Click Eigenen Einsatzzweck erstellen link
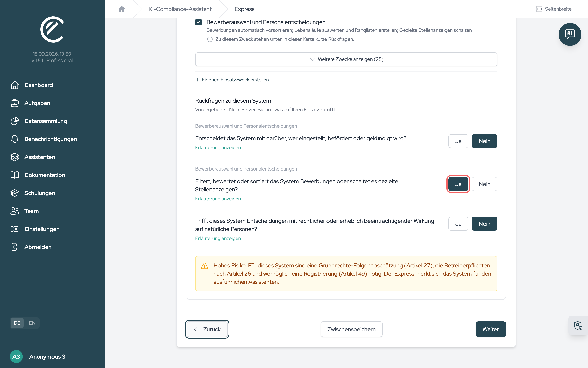588x368 pixels. tap(232, 80)
